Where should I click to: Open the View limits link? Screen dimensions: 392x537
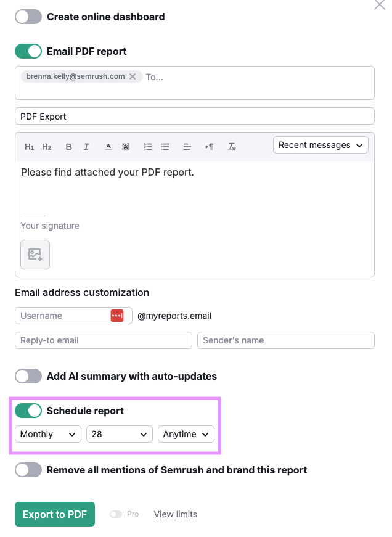(176, 514)
